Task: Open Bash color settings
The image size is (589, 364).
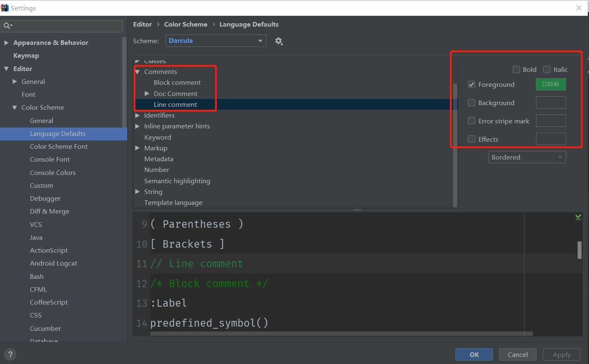Action: (37, 276)
